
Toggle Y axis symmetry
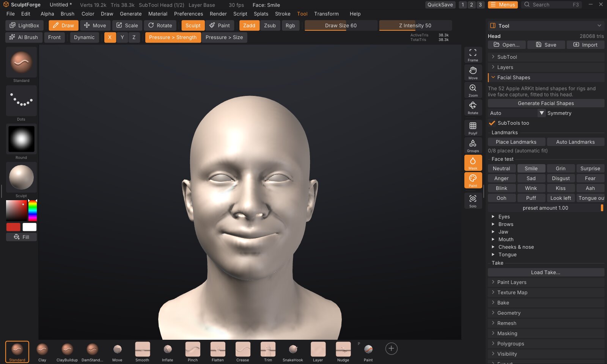122,37
